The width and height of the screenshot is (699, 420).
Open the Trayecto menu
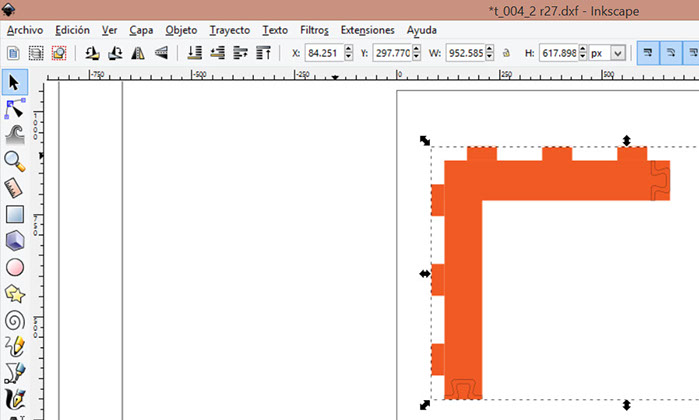tap(230, 30)
